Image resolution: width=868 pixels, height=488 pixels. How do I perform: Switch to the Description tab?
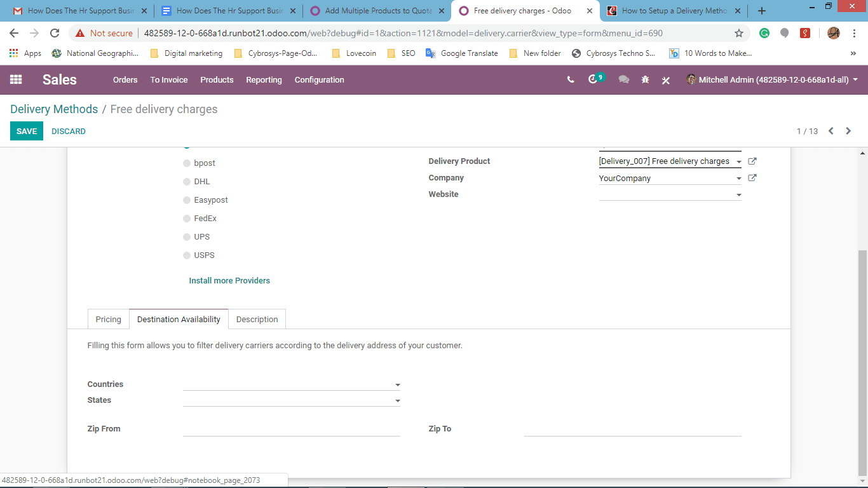point(257,319)
